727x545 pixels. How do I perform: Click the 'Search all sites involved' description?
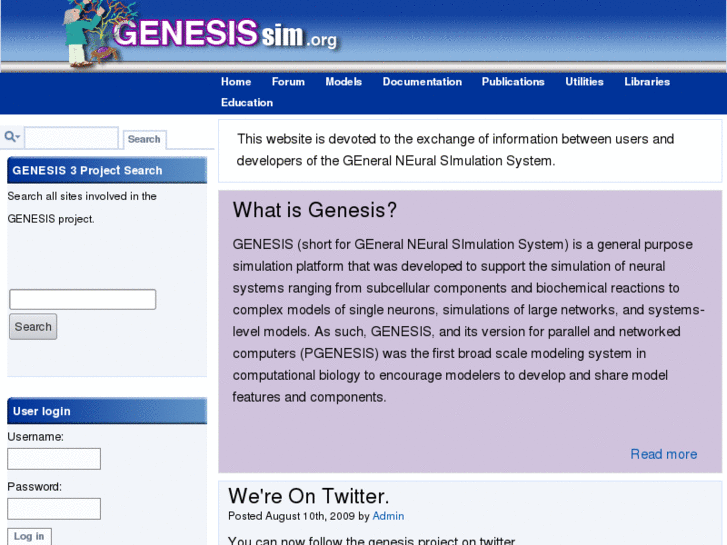(x=82, y=207)
